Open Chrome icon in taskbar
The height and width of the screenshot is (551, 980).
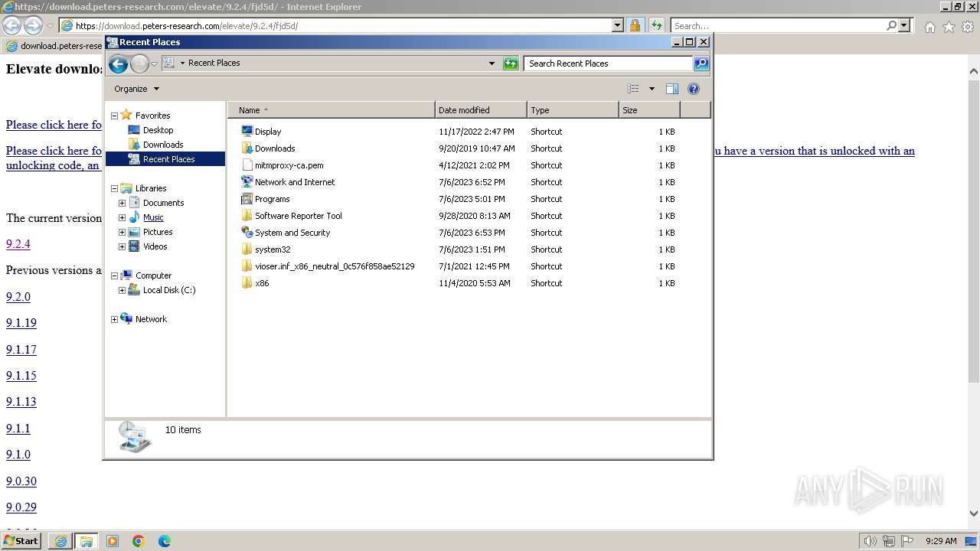[139, 541]
